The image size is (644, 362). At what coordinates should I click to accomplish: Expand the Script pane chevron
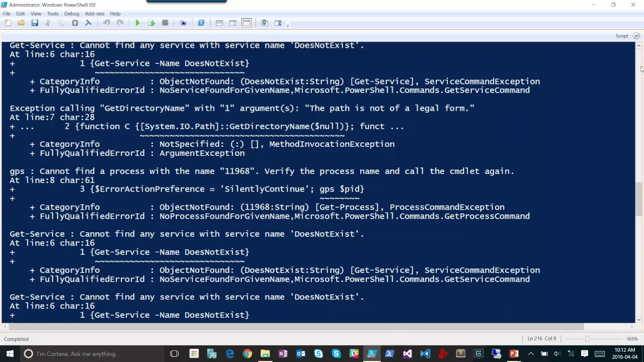point(636,36)
